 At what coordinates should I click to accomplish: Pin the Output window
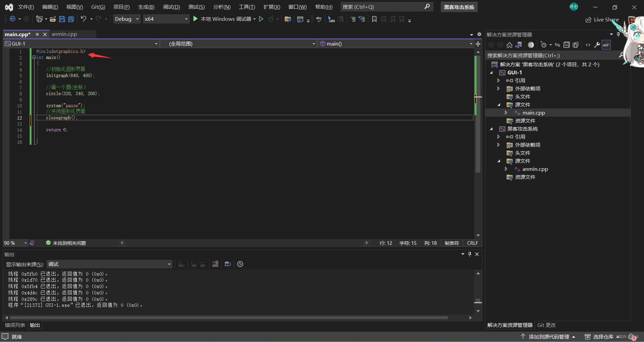(x=469, y=254)
